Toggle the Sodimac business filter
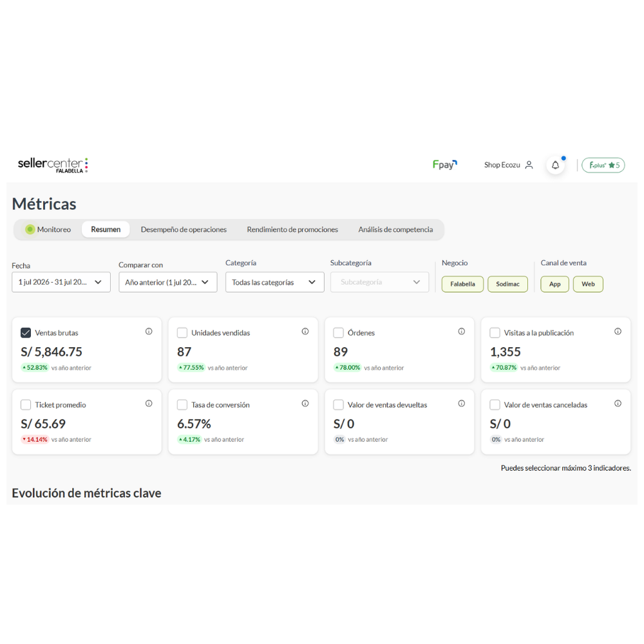This screenshot has height=644, width=644. click(507, 284)
